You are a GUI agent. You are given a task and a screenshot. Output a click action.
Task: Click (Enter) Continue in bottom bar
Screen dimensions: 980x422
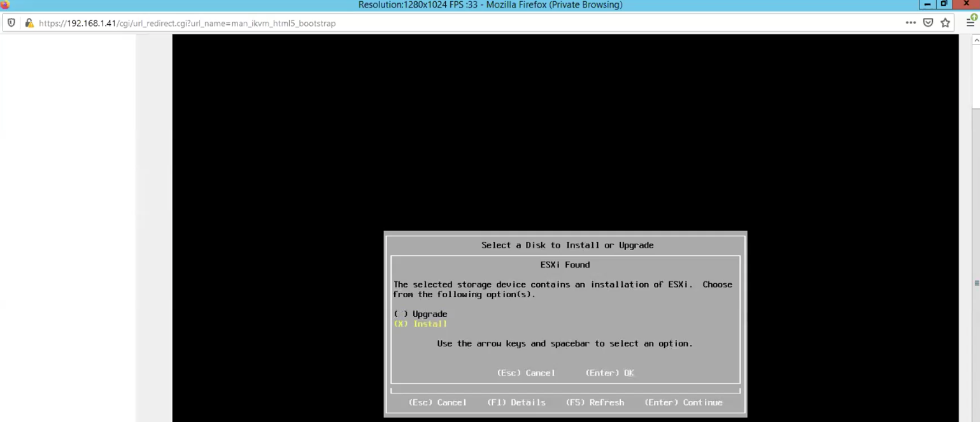(x=683, y=402)
